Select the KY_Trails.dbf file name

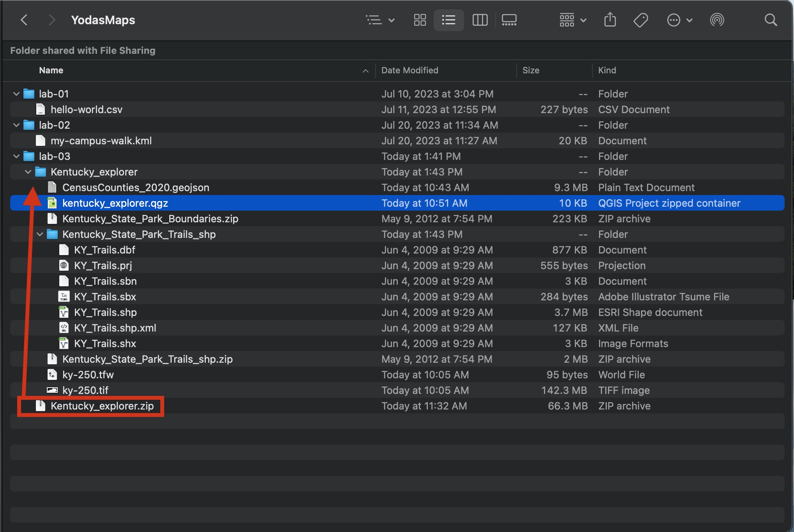pos(105,250)
